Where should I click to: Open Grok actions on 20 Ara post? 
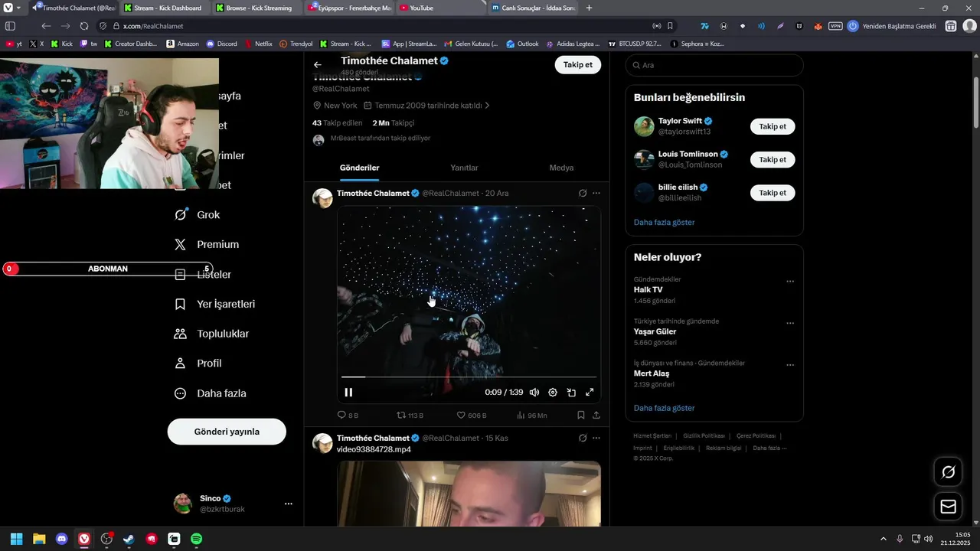click(x=583, y=194)
